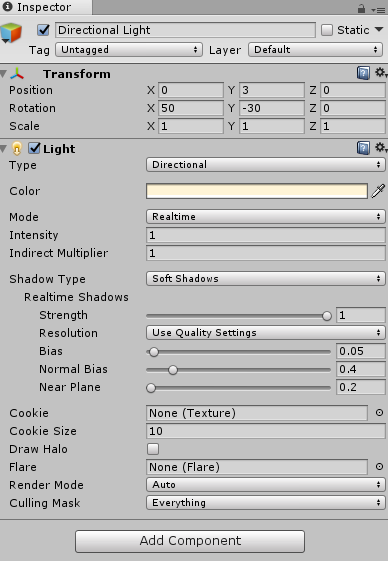The width and height of the screenshot is (388, 561).
Task: Enable the Draw Halo checkbox
Action: [x=153, y=449]
